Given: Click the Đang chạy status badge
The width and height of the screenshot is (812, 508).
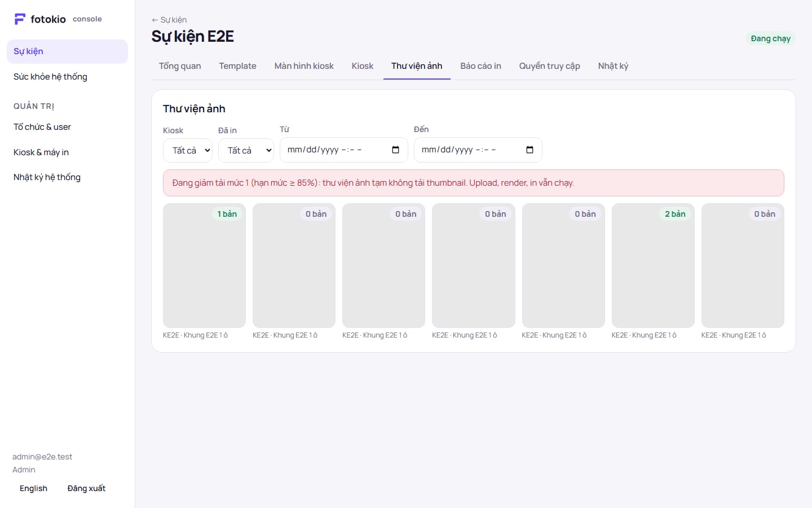Looking at the screenshot, I should (770, 38).
